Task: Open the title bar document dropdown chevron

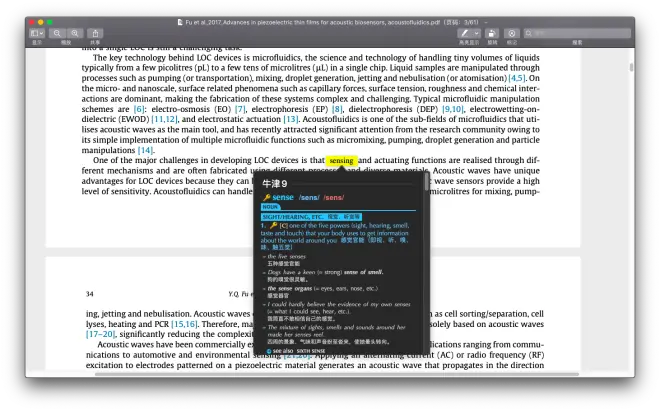Action: tap(486, 22)
